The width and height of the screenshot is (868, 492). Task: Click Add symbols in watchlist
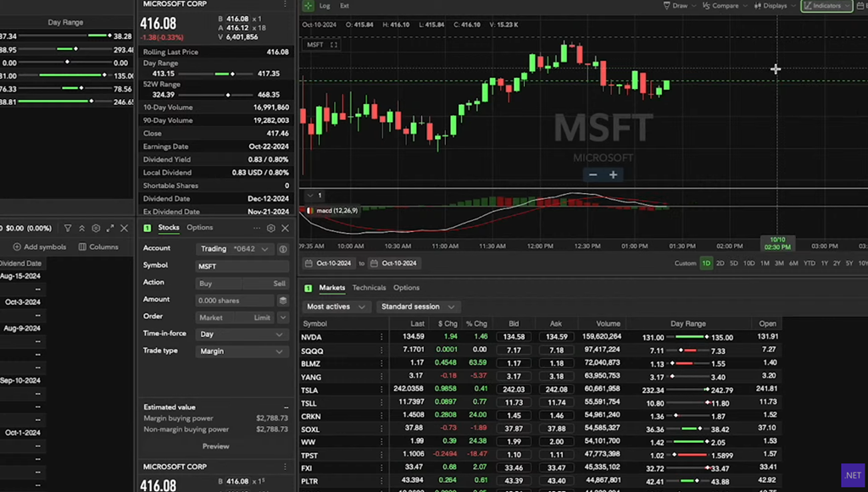[39, 247]
